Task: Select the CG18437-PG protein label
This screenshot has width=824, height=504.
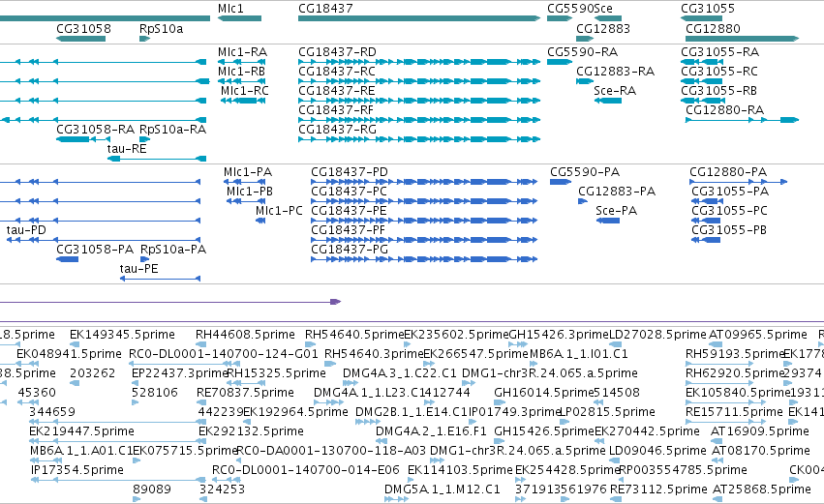Action: pyautogui.click(x=350, y=250)
